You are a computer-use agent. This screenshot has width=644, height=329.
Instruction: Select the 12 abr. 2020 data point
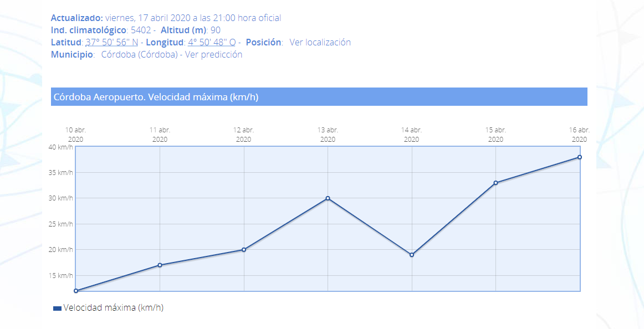tap(244, 249)
